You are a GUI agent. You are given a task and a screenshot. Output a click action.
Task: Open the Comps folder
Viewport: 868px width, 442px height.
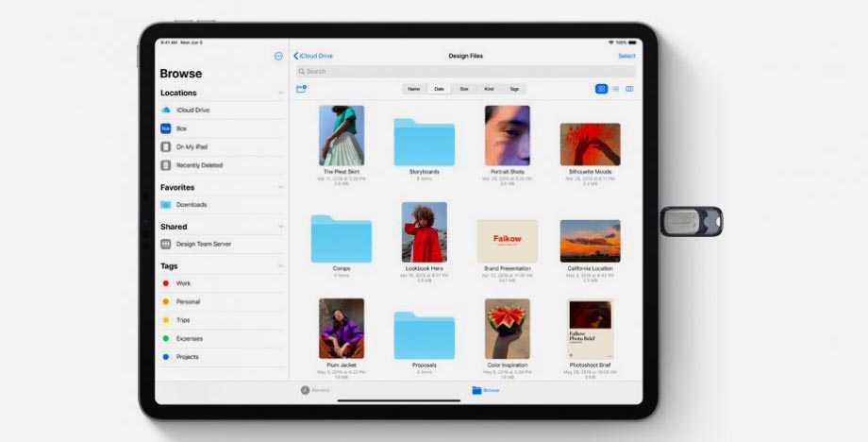tap(341, 239)
